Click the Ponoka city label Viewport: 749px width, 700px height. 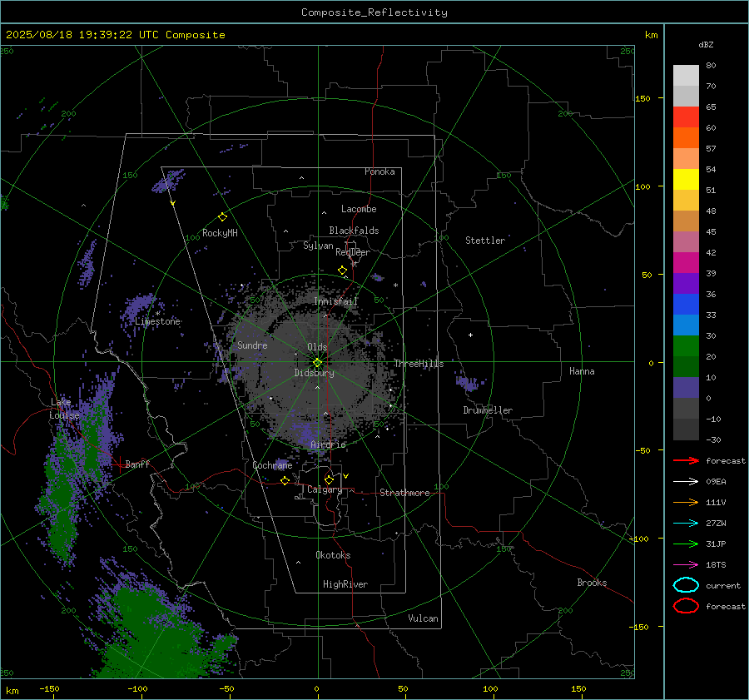(x=379, y=171)
